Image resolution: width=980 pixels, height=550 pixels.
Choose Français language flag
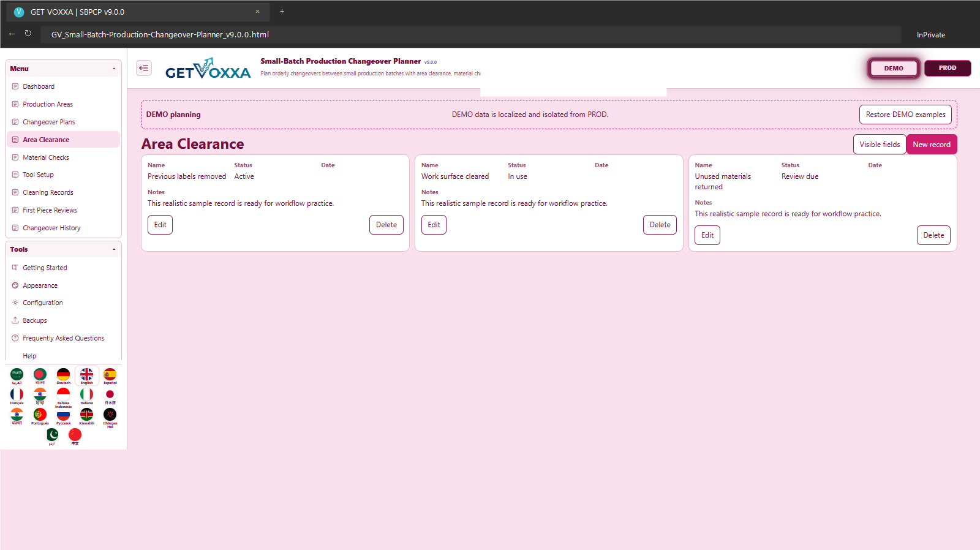click(x=17, y=396)
